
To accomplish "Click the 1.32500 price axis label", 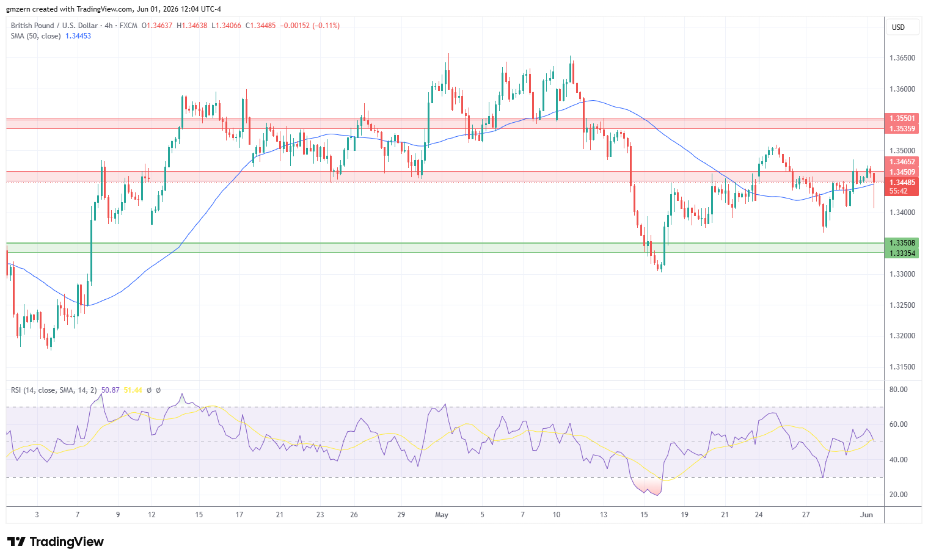I will click(x=902, y=305).
